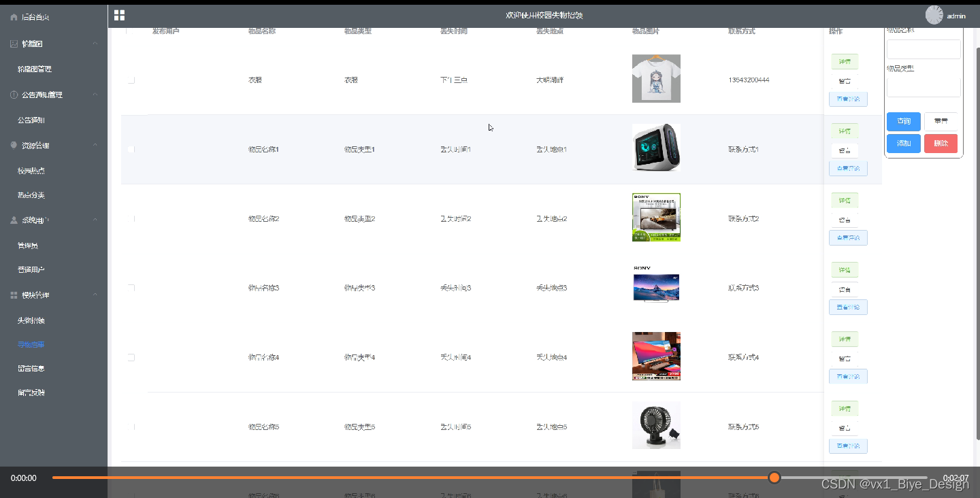Screen dimensions: 980x498
Task: Click 详情 for 物品名称4 row
Action: pos(845,339)
